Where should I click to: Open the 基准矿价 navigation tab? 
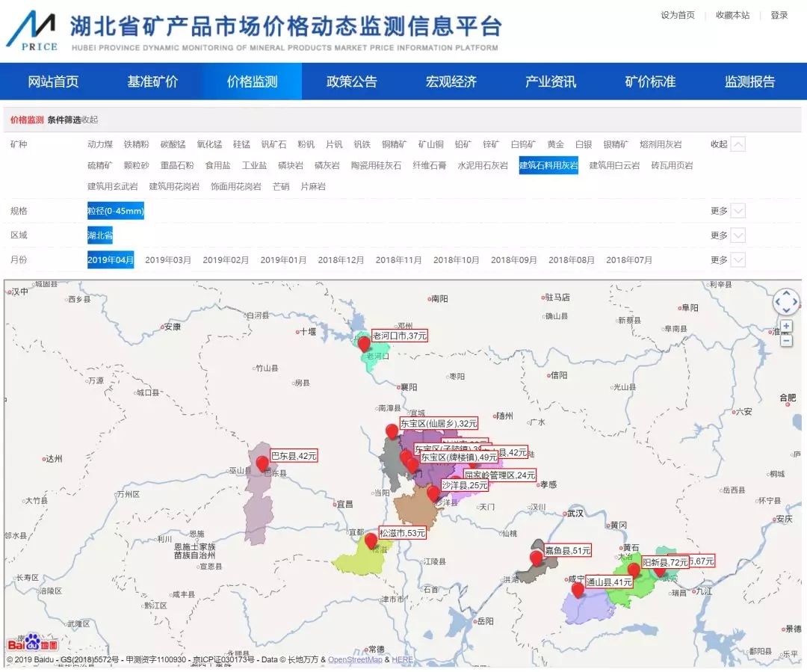pyautogui.click(x=152, y=81)
